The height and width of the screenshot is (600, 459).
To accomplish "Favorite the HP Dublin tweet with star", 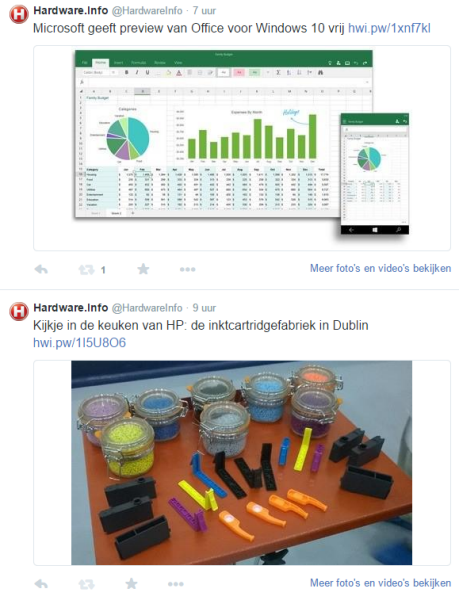I will pos(131,584).
